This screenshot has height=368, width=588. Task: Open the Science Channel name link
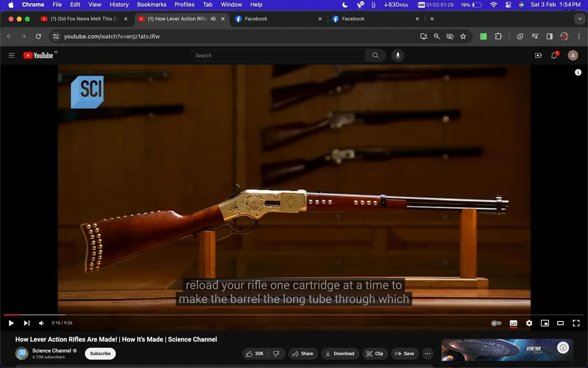click(52, 350)
